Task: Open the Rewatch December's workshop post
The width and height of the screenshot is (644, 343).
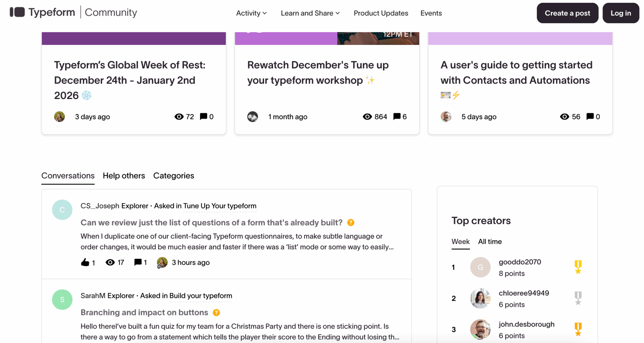Action: click(318, 72)
